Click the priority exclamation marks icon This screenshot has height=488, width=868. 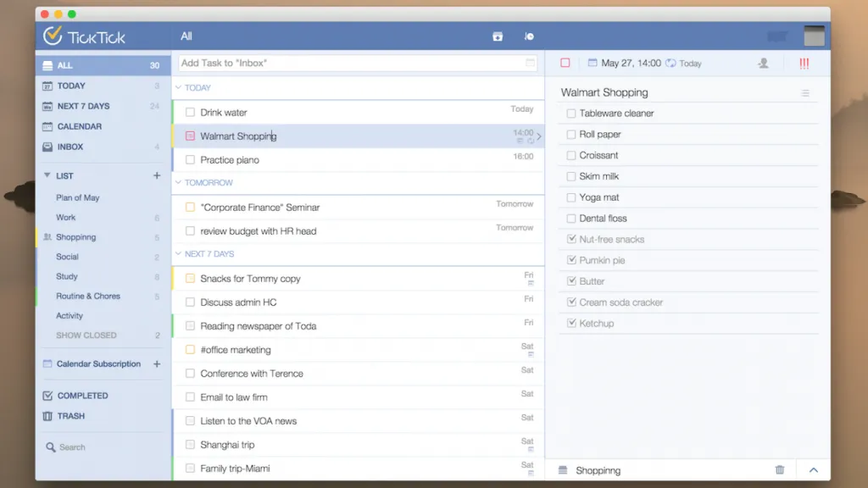click(804, 64)
